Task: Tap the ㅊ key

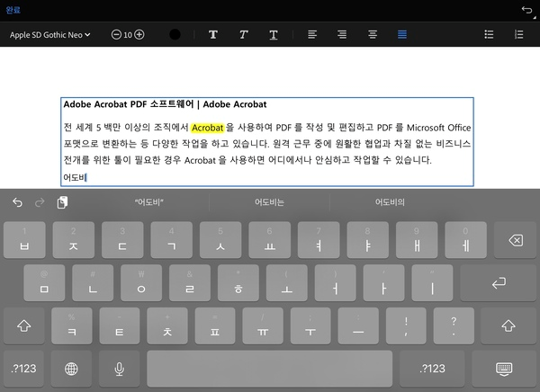Action: (167, 326)
